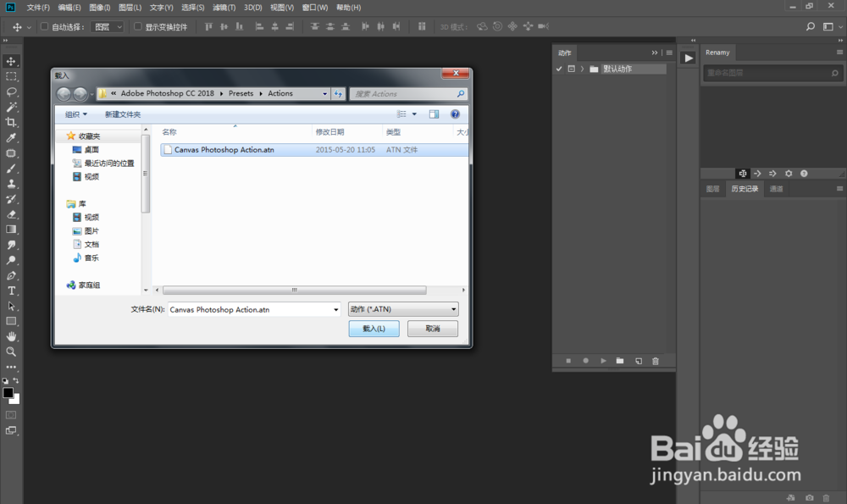Image resolution: width=847 pixels, height=504 pixels.
Task: Enable the Auto-Select checkbox
Action: [x=45, y=26]
